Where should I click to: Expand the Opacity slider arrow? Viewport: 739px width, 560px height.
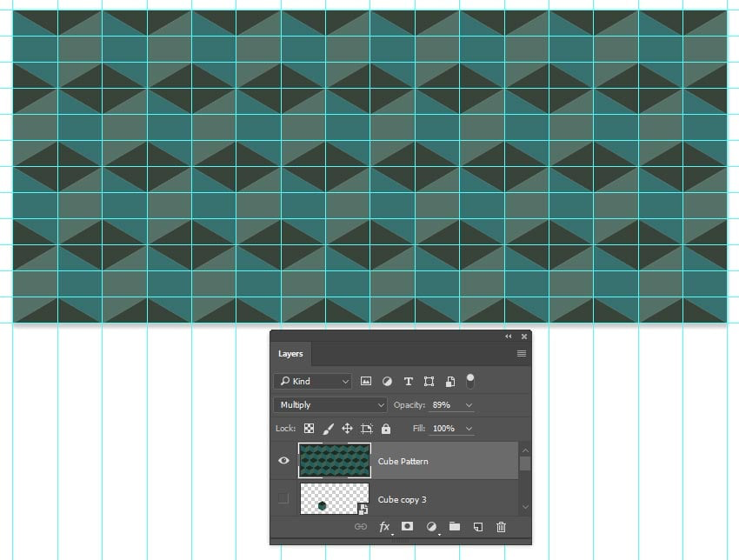pyautogui.click(x=469, y=405)
